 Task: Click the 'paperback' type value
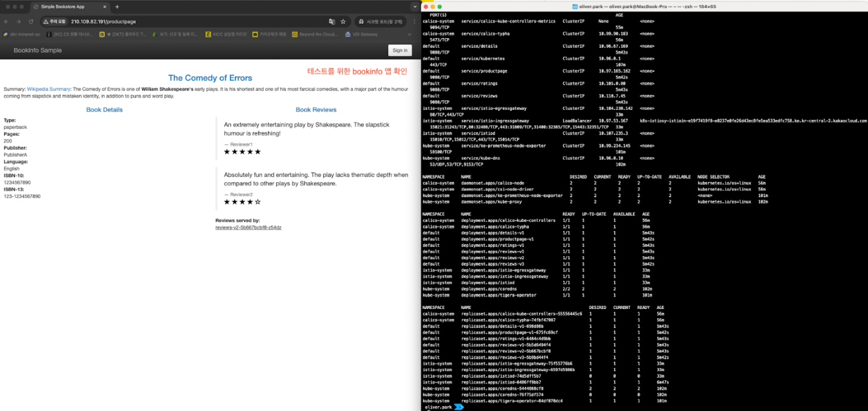pos(15,127)
